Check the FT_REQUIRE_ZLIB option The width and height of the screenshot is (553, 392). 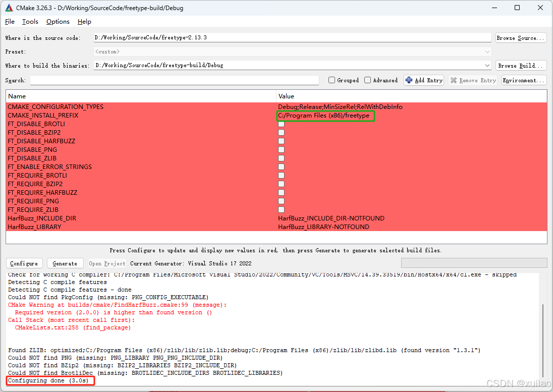281,209
